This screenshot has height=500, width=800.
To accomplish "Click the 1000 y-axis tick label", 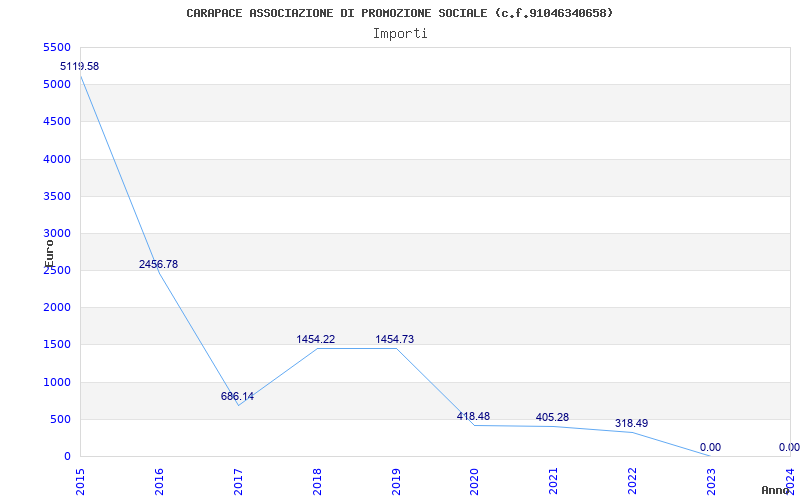I will (x=58, y=382).
